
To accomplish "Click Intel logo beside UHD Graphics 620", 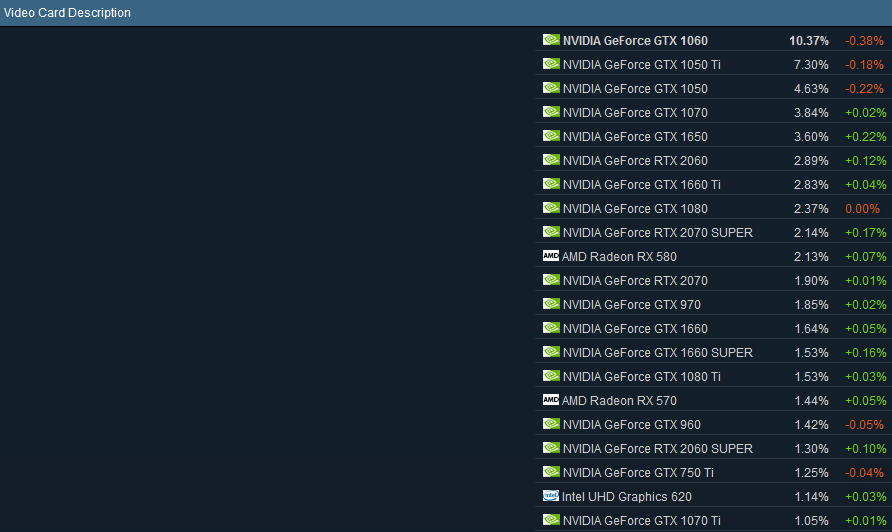I will (x=551, y=496).
